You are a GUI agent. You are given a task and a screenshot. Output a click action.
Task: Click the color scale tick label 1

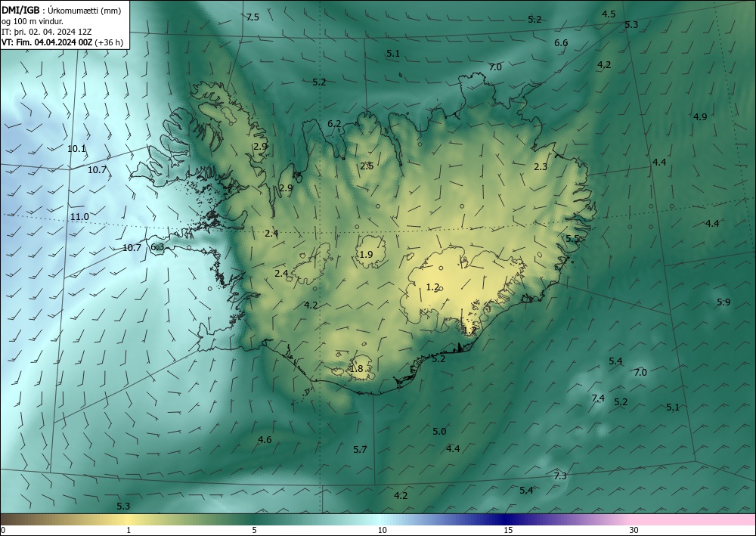click(129, 530)
